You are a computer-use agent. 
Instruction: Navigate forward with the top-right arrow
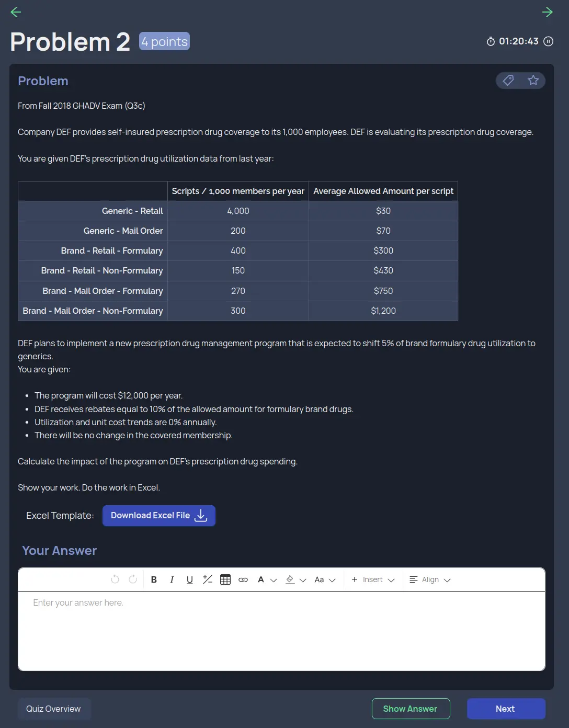[548, 12]
